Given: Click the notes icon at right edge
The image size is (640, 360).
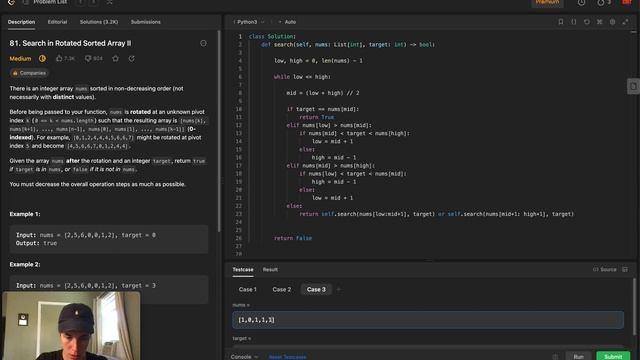Looking at the screenshot, I should click(633, 86).
